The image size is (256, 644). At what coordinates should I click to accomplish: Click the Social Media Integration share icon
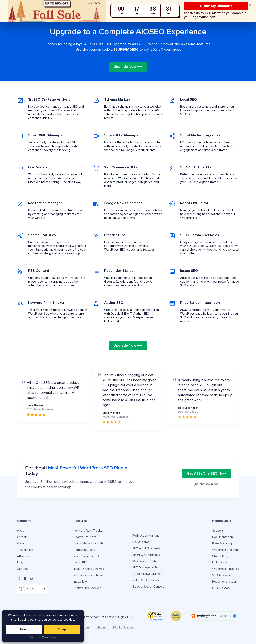172,136
